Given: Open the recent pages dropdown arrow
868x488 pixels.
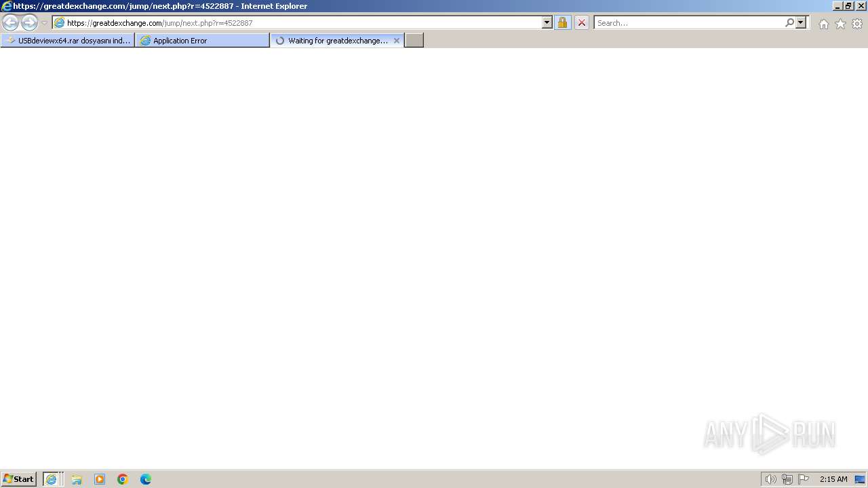Looking at the screenshot, I should 44,23.
